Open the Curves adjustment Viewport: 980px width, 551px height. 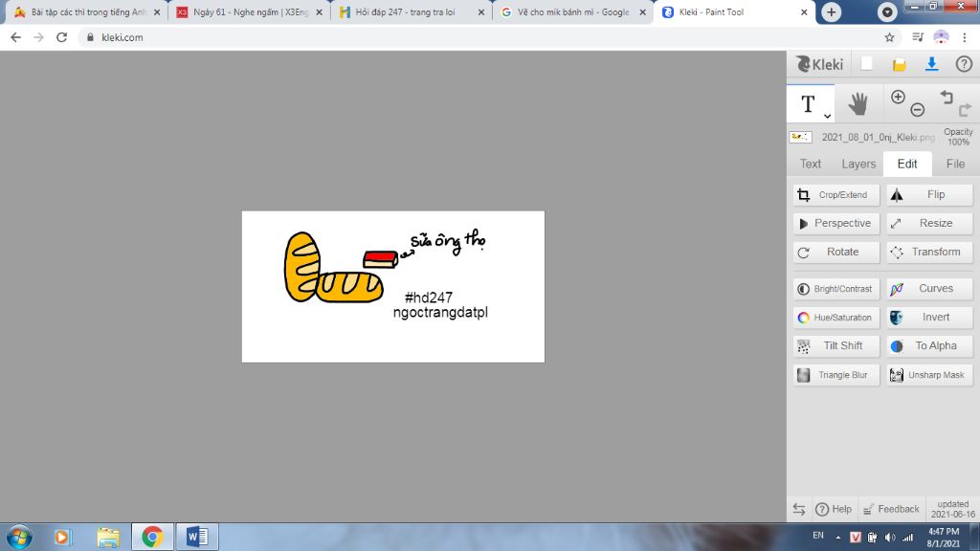click(929, 289)
